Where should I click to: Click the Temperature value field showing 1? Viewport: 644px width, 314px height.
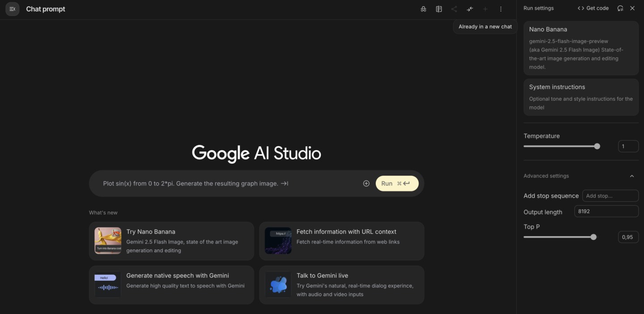(628, 146)
